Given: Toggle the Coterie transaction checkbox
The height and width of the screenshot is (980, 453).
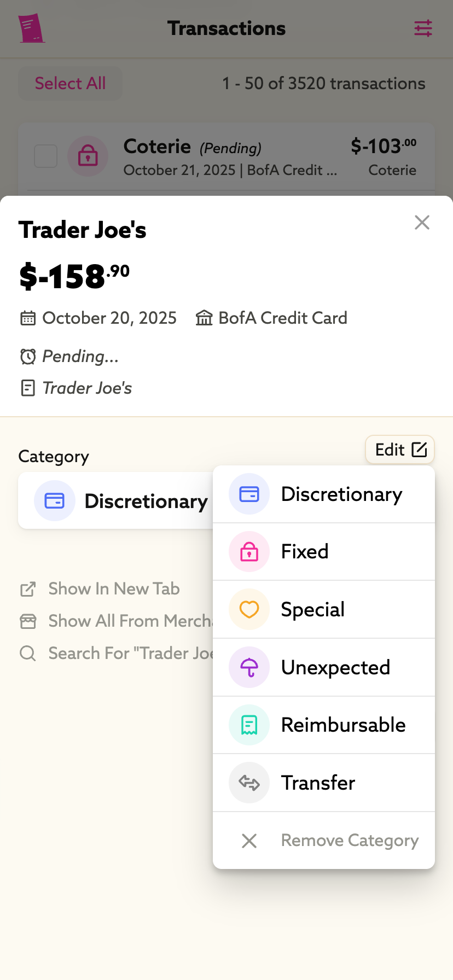Looking at the screenshot, I should pos(46,156).
